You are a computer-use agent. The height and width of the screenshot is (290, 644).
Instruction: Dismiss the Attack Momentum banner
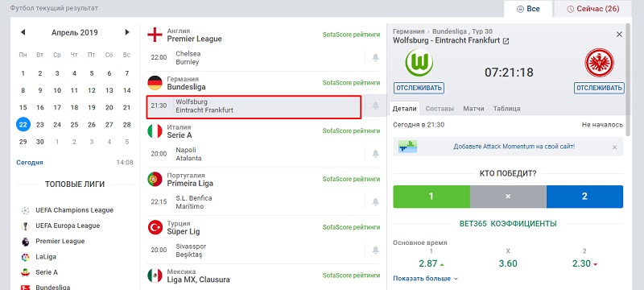click(614, 147)
